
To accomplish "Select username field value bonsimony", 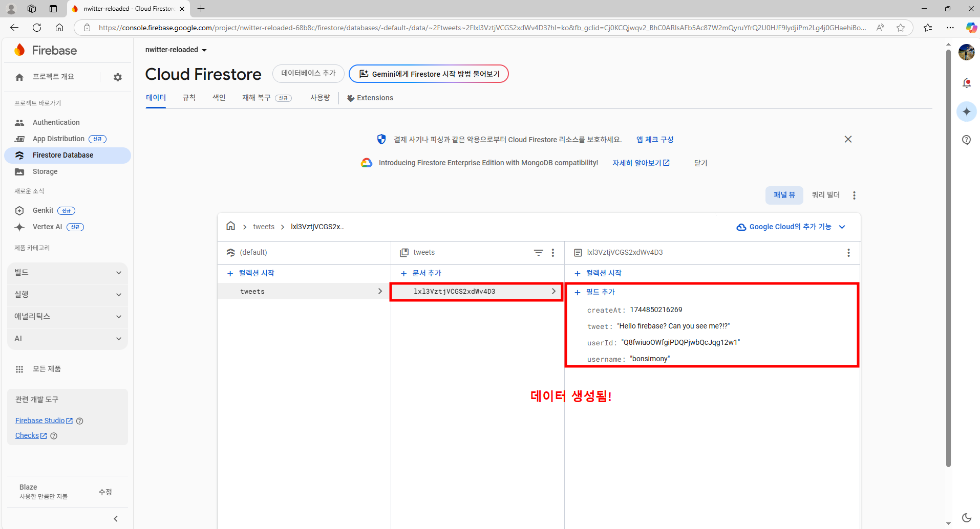I will [650, 359].
